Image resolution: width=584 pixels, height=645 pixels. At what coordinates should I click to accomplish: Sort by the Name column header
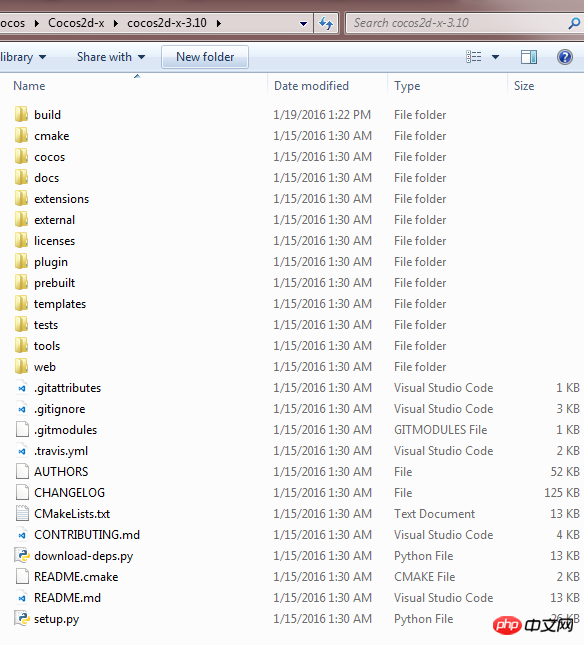pos(29,86)
